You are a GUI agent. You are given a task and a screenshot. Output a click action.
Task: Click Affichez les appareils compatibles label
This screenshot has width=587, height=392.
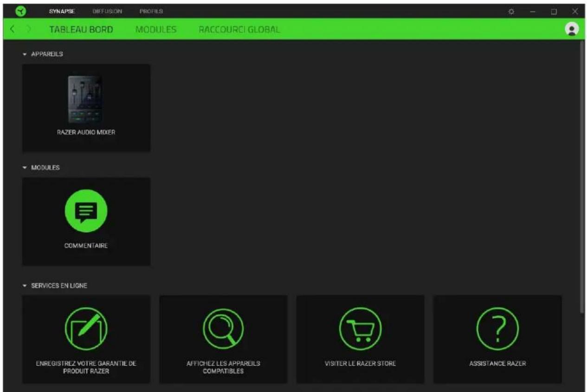click(223, 367)
